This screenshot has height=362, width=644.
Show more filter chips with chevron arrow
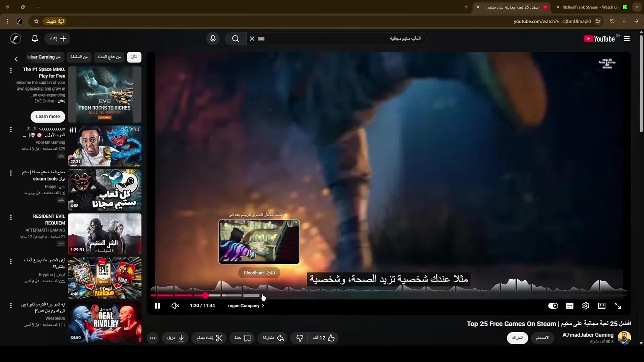(x=16, y=59)
